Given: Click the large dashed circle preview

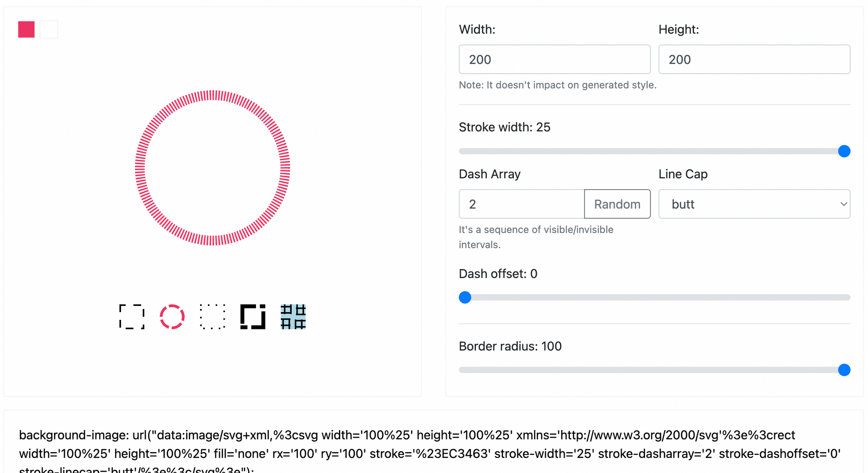Looking at the screenshot, I should (x=213, y=168).
